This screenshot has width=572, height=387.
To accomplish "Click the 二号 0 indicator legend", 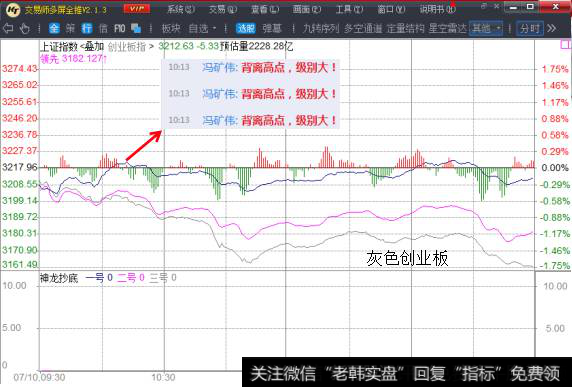I will (131, 278).
